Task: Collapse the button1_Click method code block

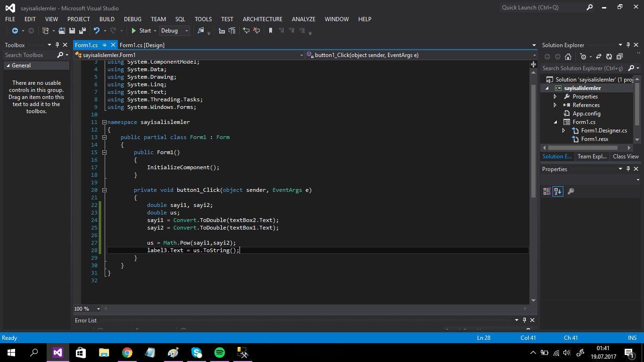Action: 104,190
